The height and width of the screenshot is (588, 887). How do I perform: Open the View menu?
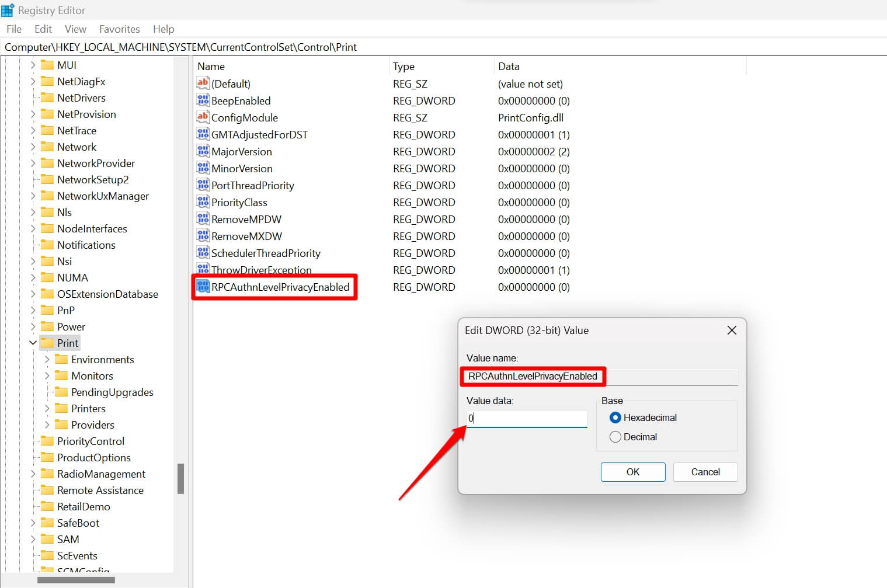[x=75, y=29]
